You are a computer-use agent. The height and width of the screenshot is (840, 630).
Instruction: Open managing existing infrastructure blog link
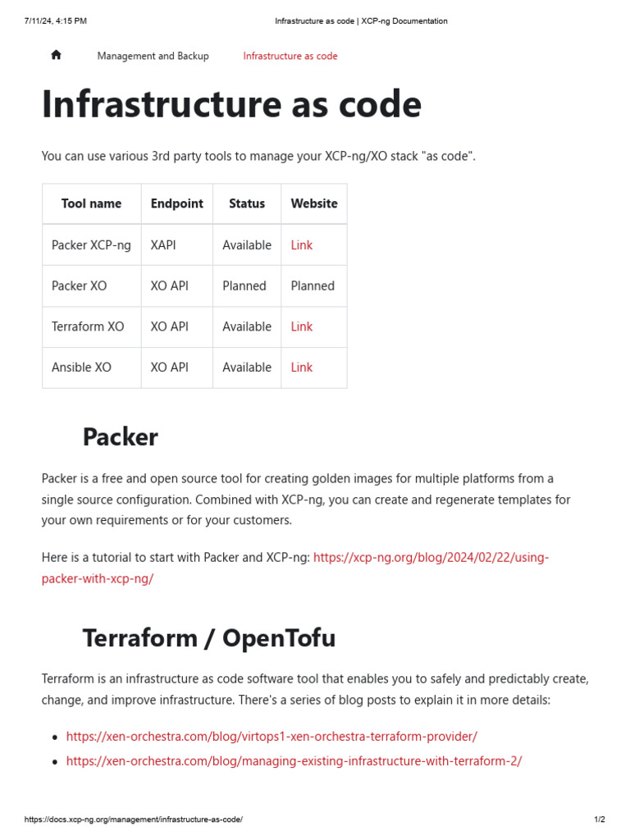click(294, 761)
